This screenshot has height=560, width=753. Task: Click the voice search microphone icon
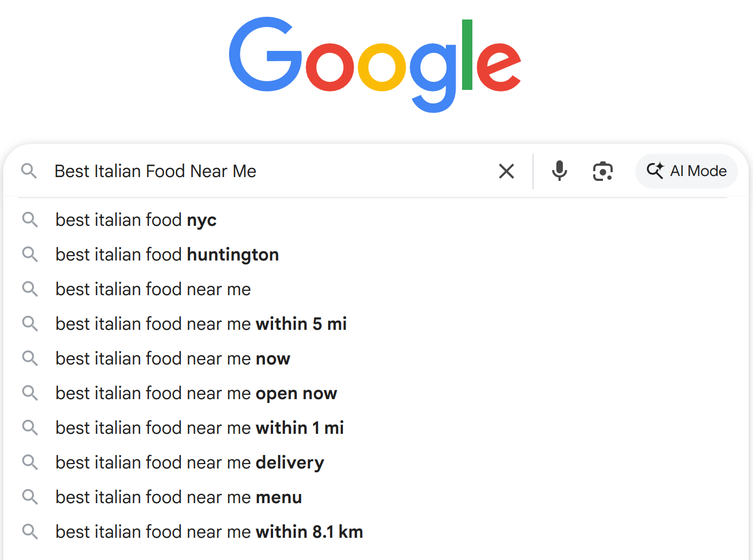tap(559, 171)
